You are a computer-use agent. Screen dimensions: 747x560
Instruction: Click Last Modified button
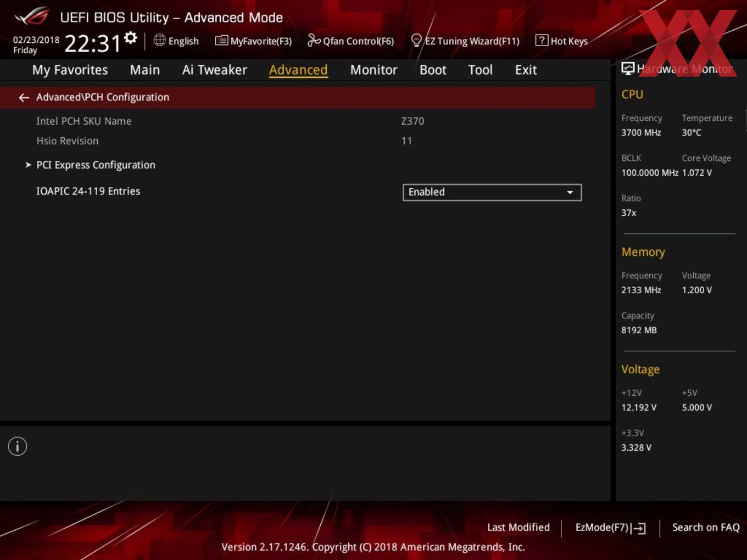pyautogui.click(x=519, y=528)
